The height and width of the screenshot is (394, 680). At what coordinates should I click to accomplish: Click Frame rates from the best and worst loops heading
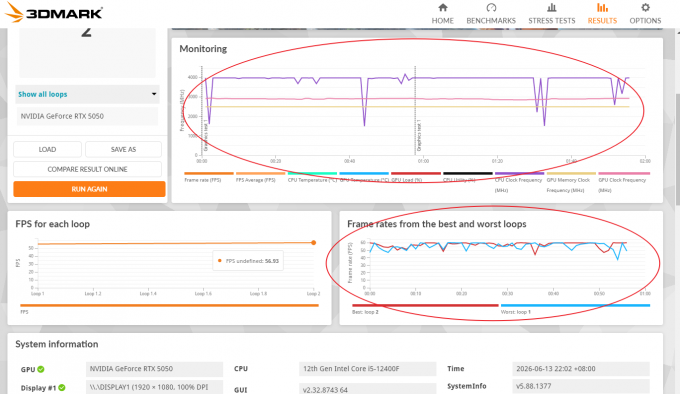(x=437, y=224)
